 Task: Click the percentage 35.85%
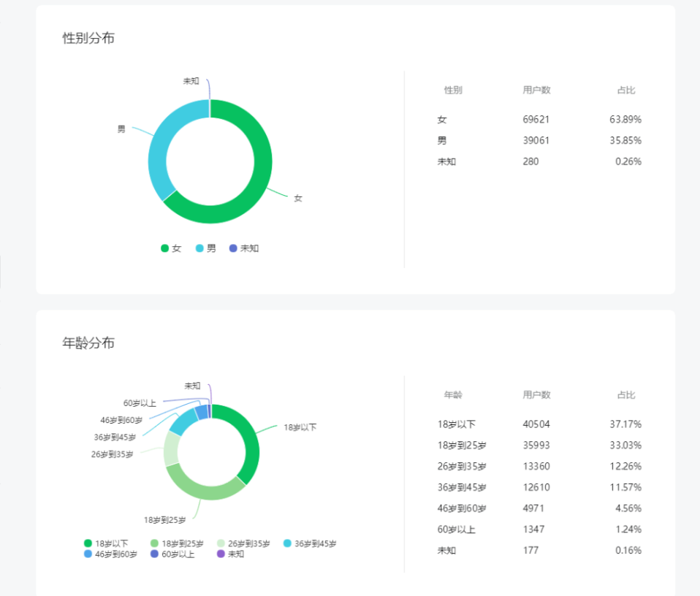pyautogui.click(x=625, y=140)
